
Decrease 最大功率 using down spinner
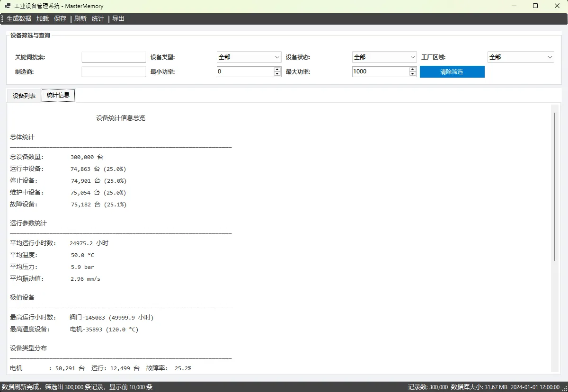[413, 74]
